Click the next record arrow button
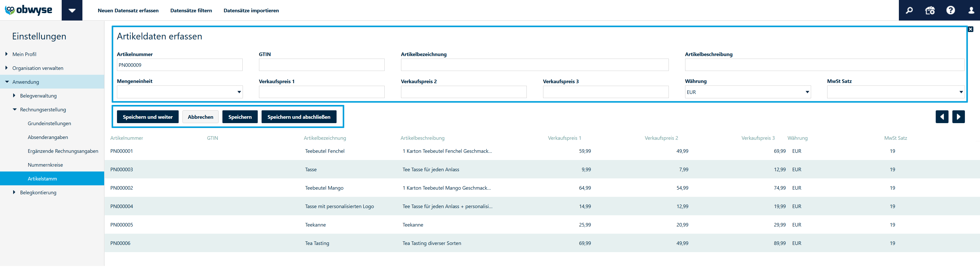980x268 pixels. [958, 117]
